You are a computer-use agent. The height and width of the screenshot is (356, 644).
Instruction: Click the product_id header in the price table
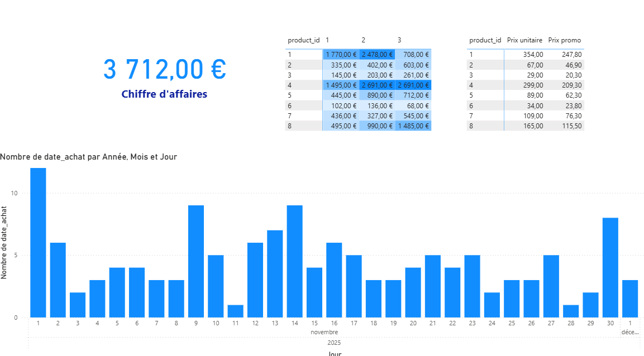pos(485,40)
